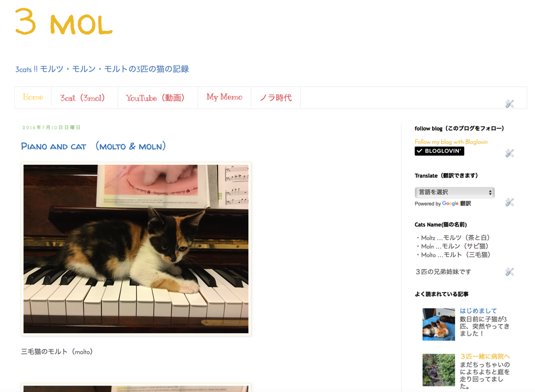Select the My Memo tab
The width and height of the screenshot is (535, 392).
coord(224,97)
